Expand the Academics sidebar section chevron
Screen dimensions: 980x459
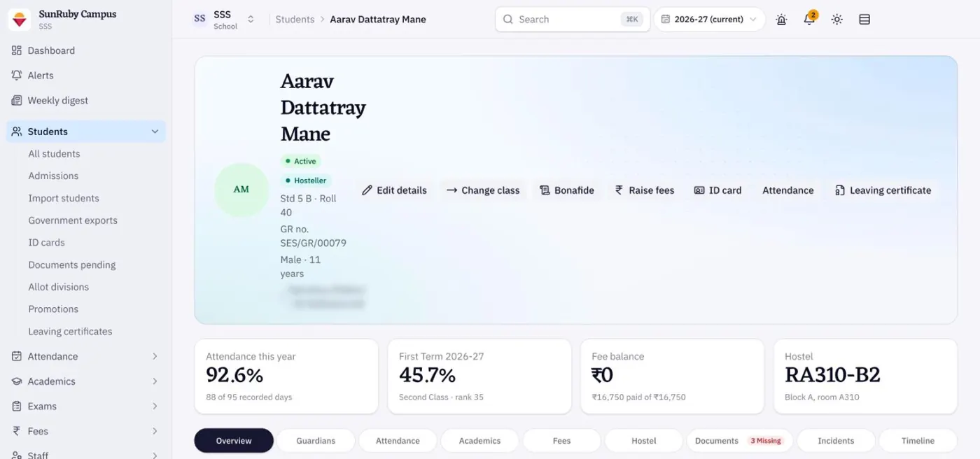coord(155,381)
